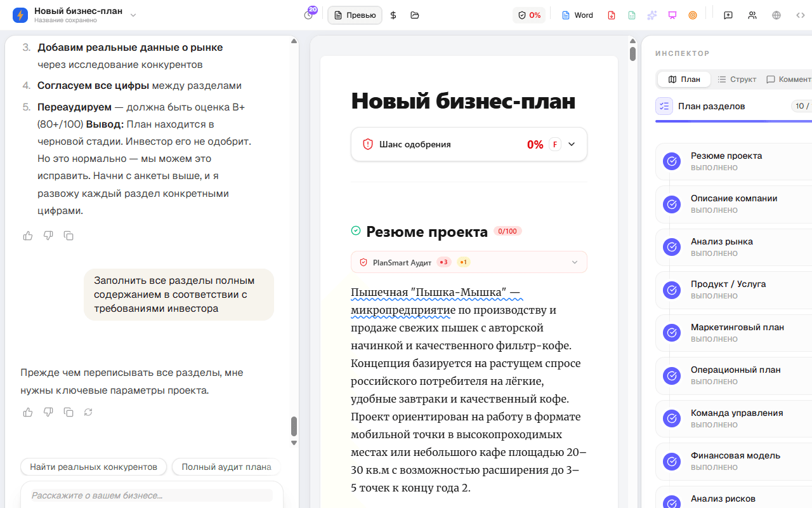Switch to the Структ tab
Viewport: 812px width, 508px height.
[x=737, y=79]
